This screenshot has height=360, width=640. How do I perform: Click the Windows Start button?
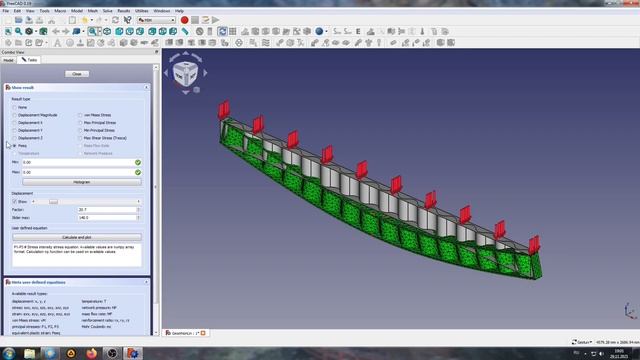[x=9, y=353]
